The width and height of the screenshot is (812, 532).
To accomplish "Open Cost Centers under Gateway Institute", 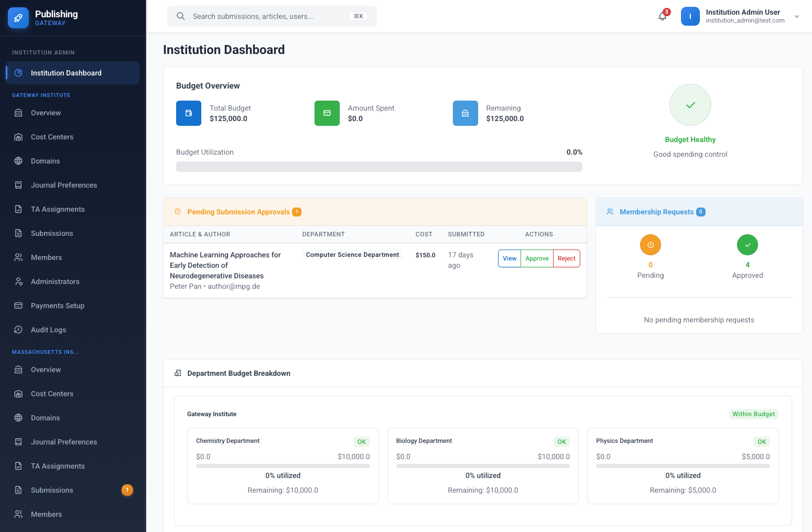I will [x=52, y=137].
